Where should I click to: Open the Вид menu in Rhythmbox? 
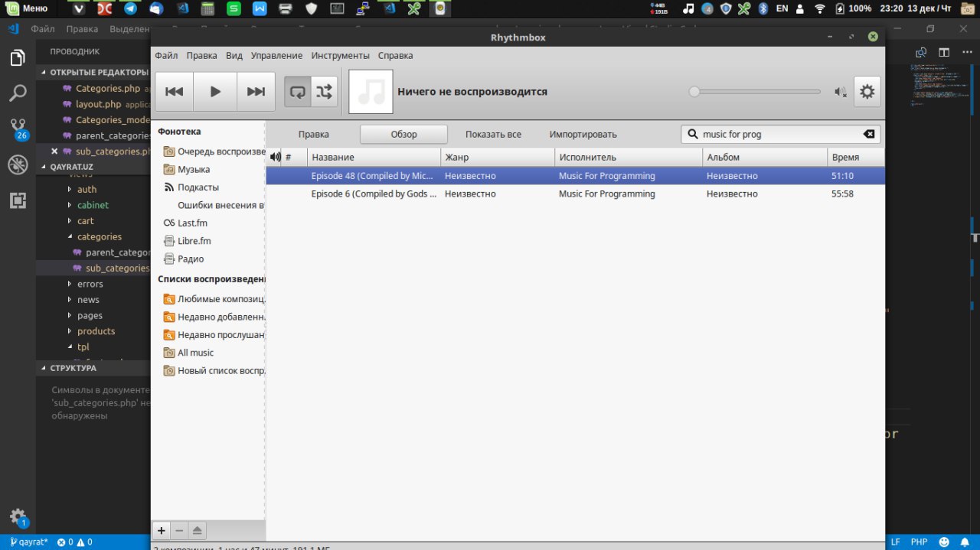pyautogui.click(x=234, y=56)
